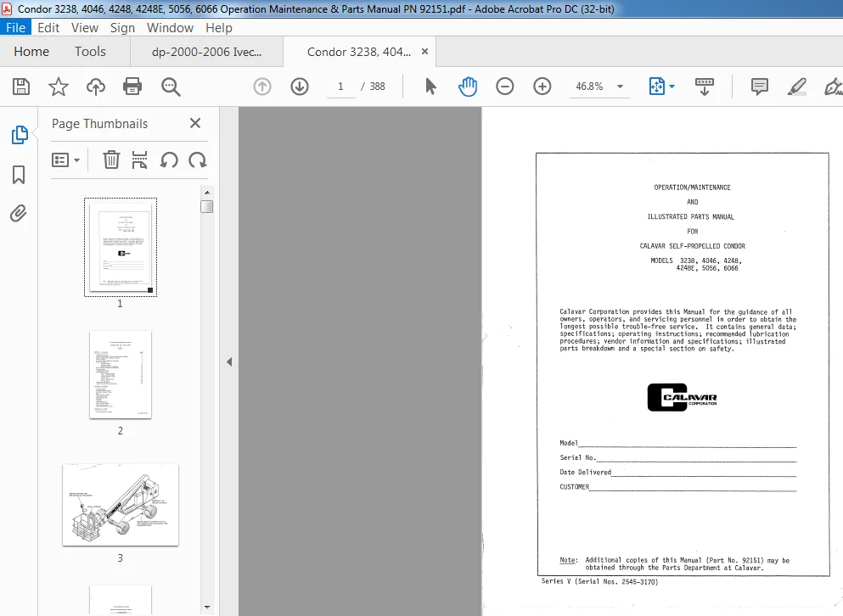Switch to the Tools tab
This screenshot has width=843, height=616.
pyautogui.click(x=90, y=52)
